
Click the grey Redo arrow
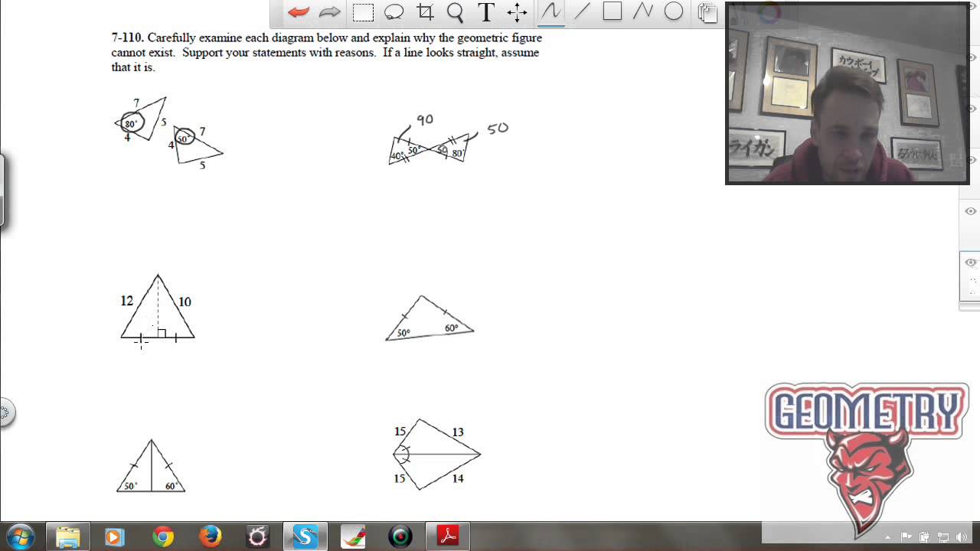pos(330,11)
